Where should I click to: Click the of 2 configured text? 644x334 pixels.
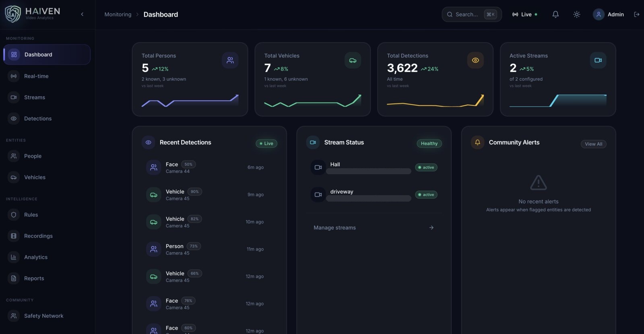(526, 79)
